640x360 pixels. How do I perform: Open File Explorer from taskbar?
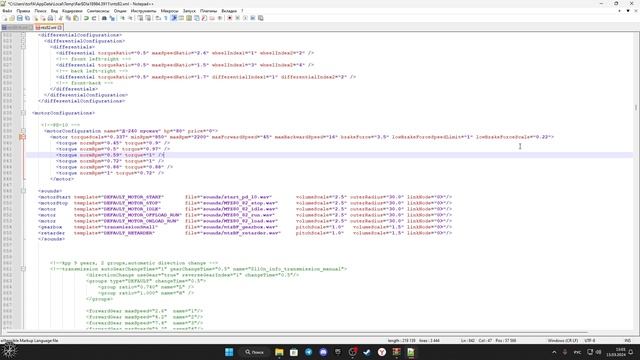click(x=279, y=352)
